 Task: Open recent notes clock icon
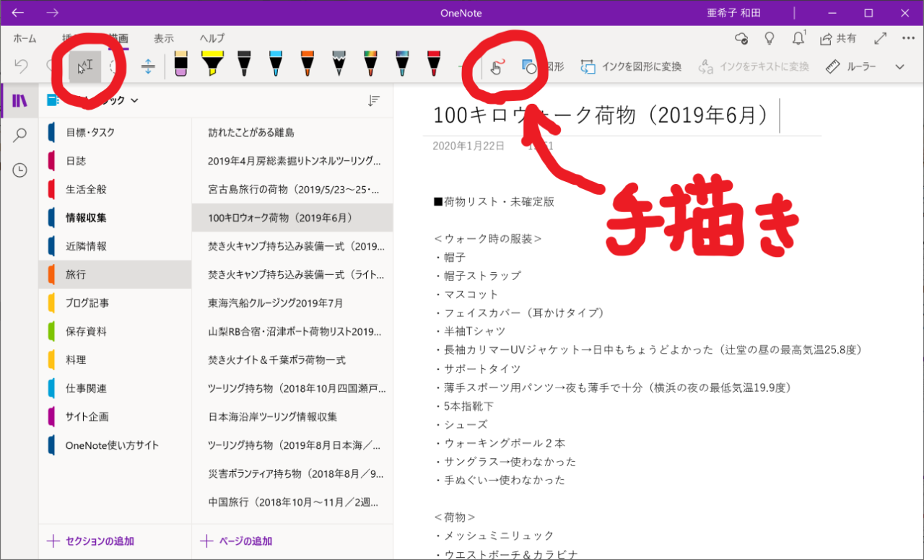click(19, 170)
